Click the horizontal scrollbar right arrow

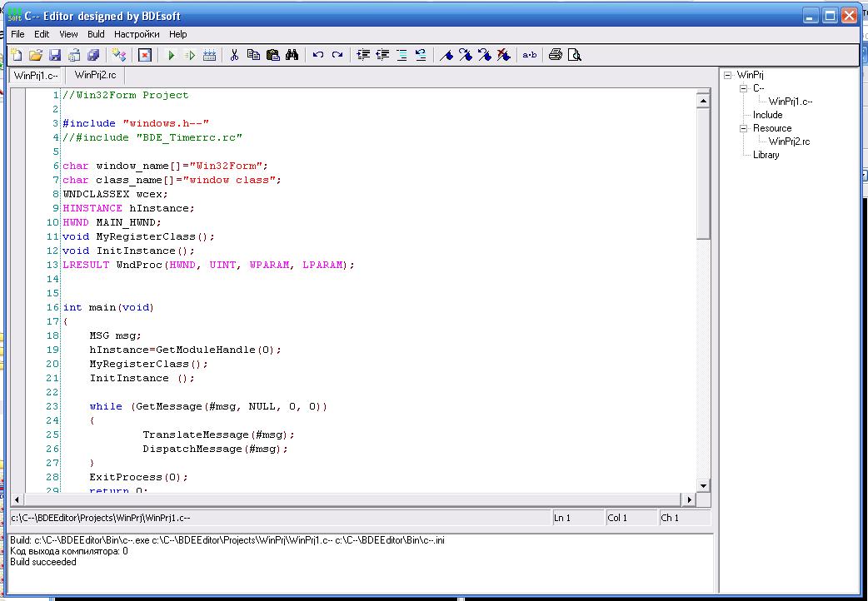689,499
